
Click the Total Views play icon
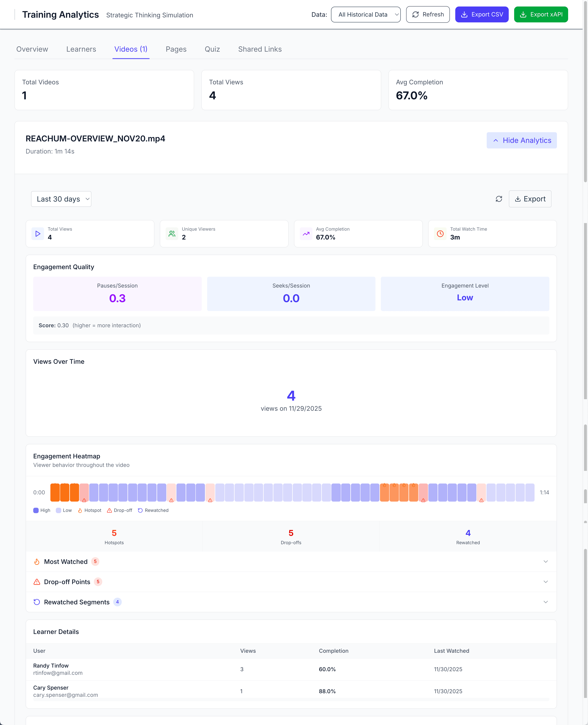coord(38,234)
